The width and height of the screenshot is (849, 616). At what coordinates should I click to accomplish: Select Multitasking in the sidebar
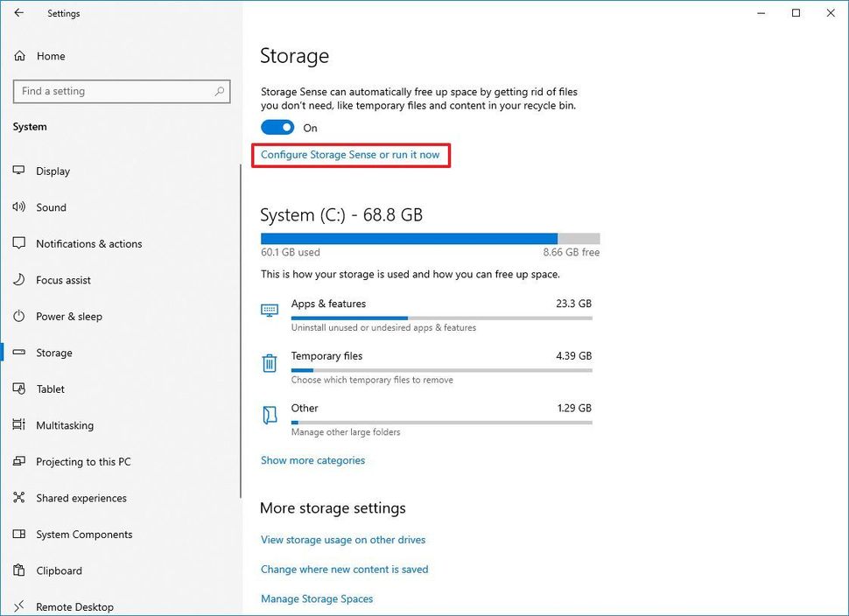point(19,425)
